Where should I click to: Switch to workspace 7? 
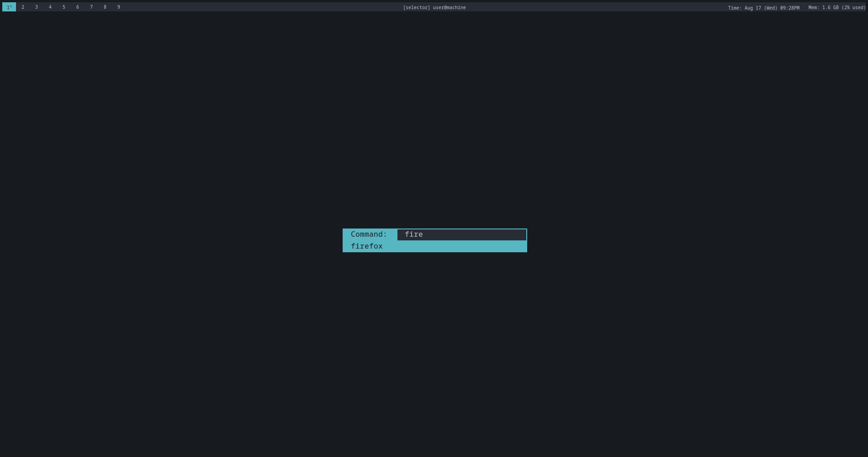pos(91,7)
